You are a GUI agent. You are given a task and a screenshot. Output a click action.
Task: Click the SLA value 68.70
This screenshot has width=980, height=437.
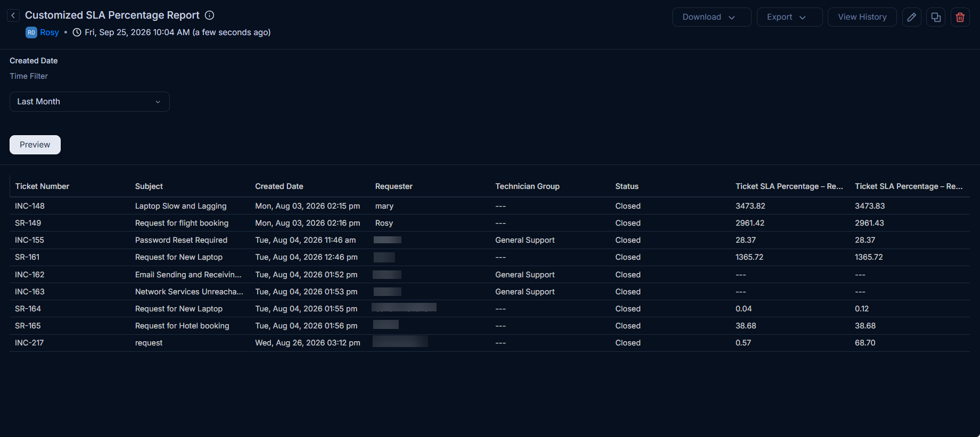coord(865,343)
